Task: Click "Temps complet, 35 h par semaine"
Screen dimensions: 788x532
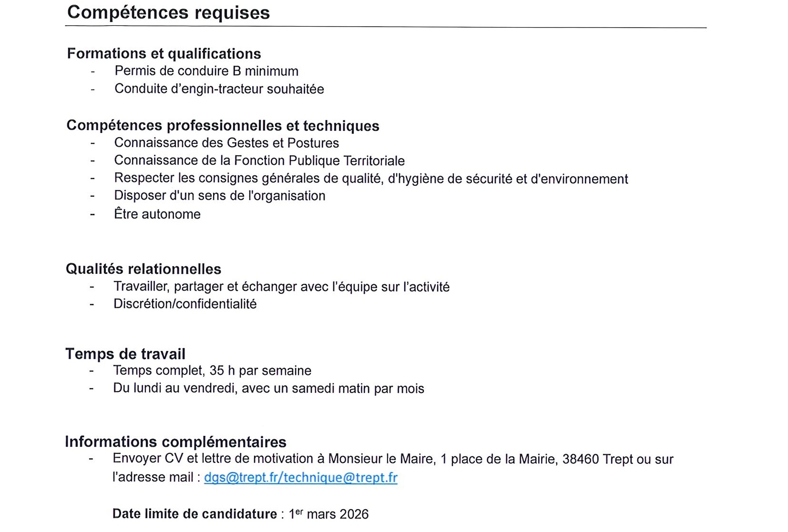Action: coord(212,371)
